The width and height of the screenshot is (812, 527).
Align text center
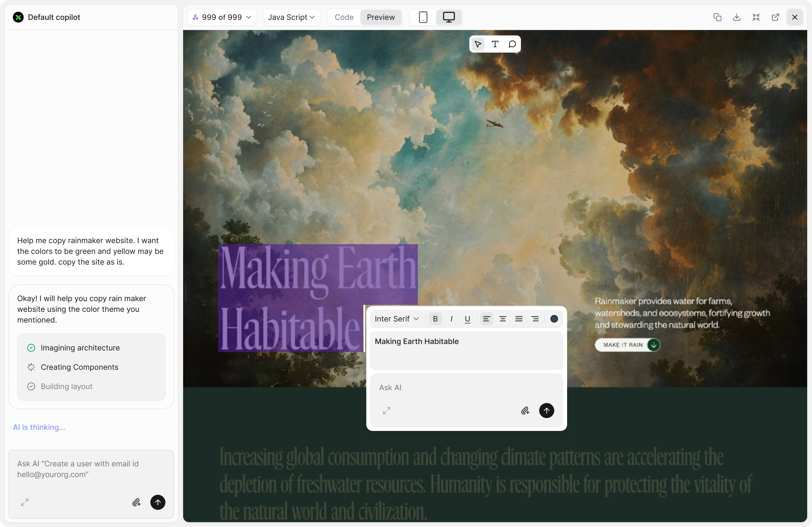(503, 319)
